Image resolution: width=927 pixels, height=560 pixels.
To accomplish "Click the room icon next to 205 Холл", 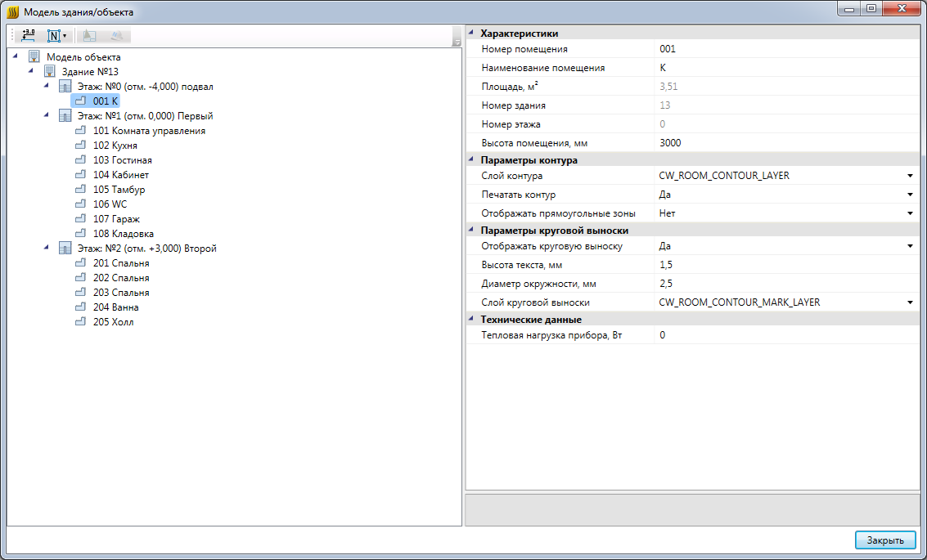I will click(x=80, y=322).
